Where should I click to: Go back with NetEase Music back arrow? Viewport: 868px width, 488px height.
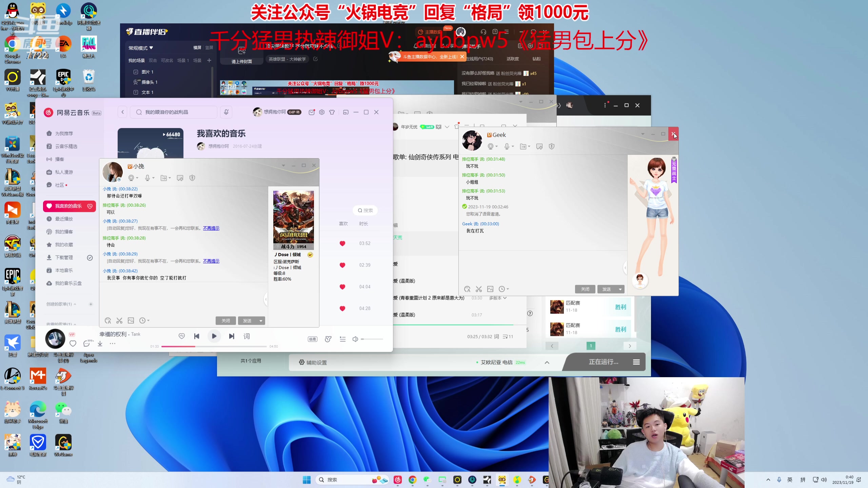click(x=123, y=112)
